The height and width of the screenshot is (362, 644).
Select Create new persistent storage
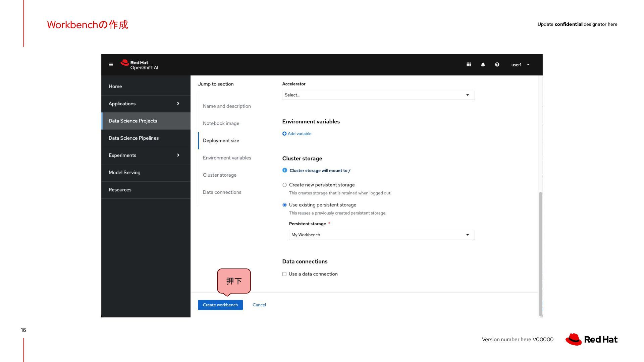point(284,185)
